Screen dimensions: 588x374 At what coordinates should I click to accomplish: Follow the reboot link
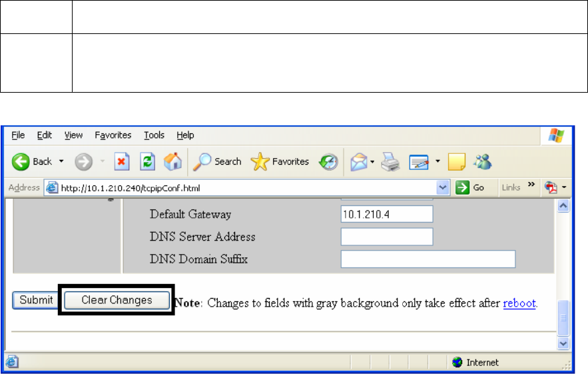click(519, 303)
